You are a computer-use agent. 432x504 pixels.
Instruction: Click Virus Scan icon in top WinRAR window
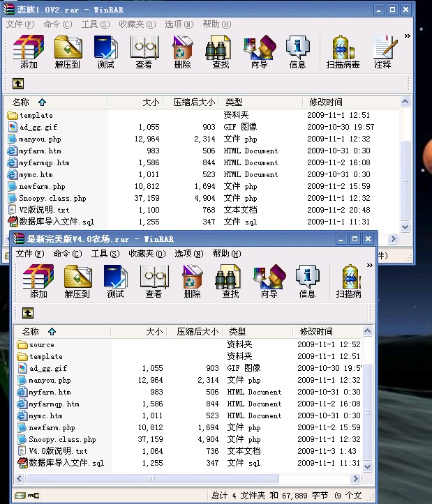[x=343, y=52]
